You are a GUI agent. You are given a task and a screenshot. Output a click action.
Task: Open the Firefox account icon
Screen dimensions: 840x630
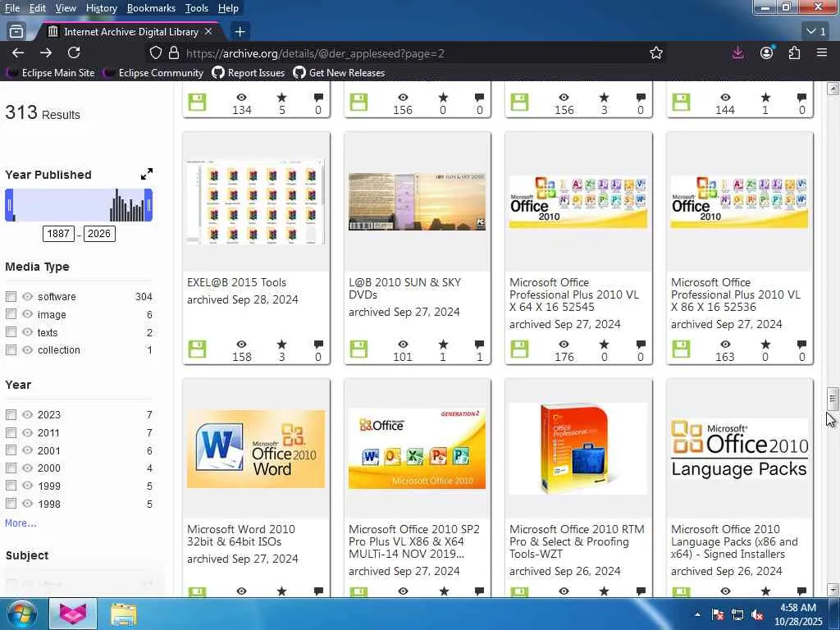pyautogui.click(x=767, y=52)
